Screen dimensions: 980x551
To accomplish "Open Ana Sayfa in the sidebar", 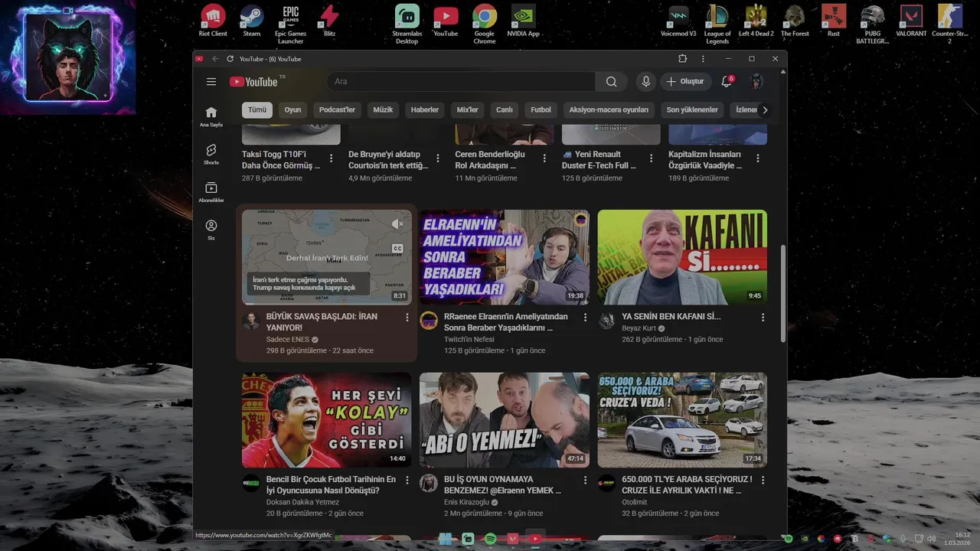I will [211, 116].
